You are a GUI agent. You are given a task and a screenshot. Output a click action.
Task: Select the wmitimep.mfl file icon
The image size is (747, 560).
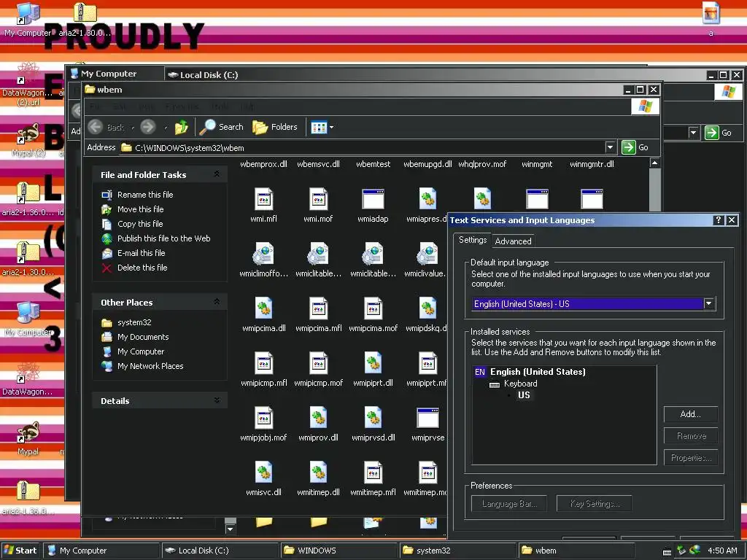(373, 472)
